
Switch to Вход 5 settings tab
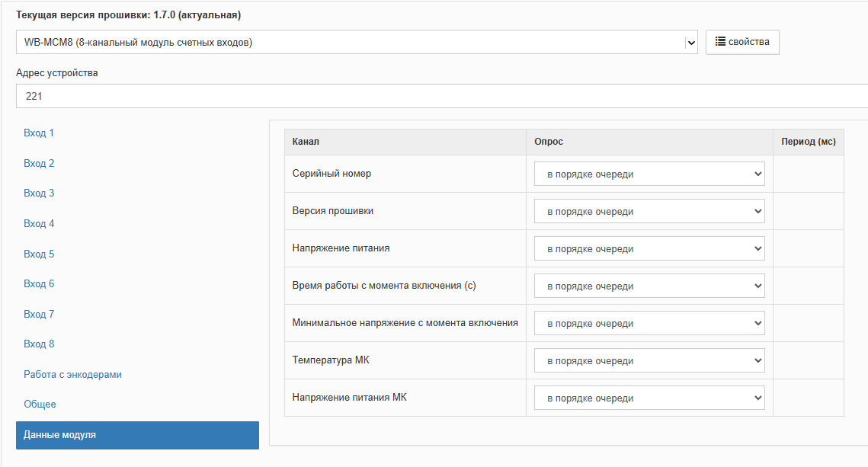click(x=39, y=254)
